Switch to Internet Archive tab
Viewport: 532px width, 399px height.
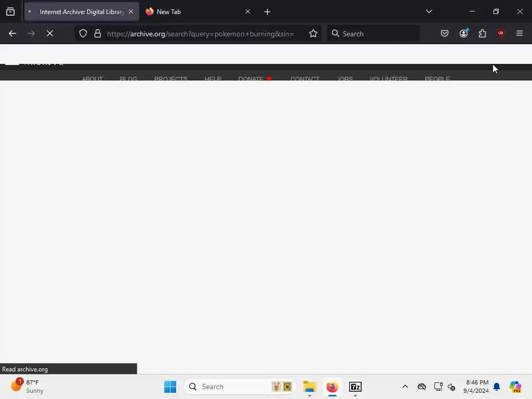(82, 11)
